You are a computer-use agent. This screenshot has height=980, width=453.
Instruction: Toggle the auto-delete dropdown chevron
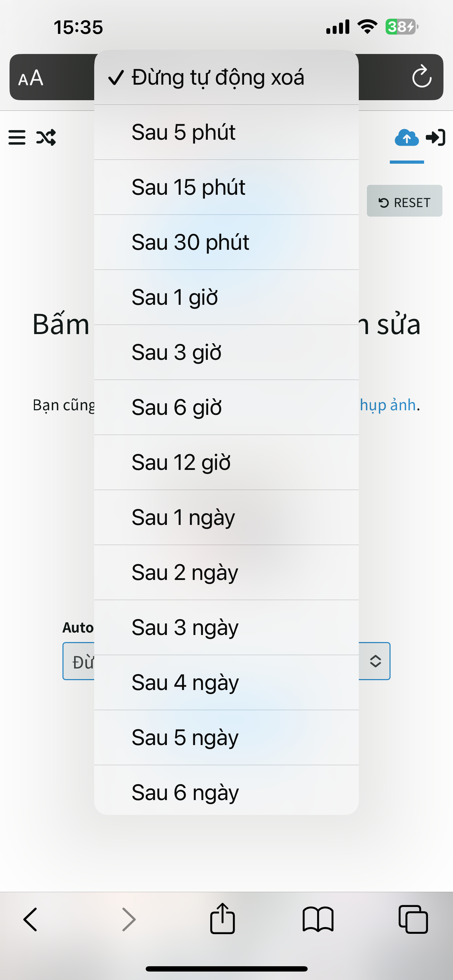(x=375, y=661)
